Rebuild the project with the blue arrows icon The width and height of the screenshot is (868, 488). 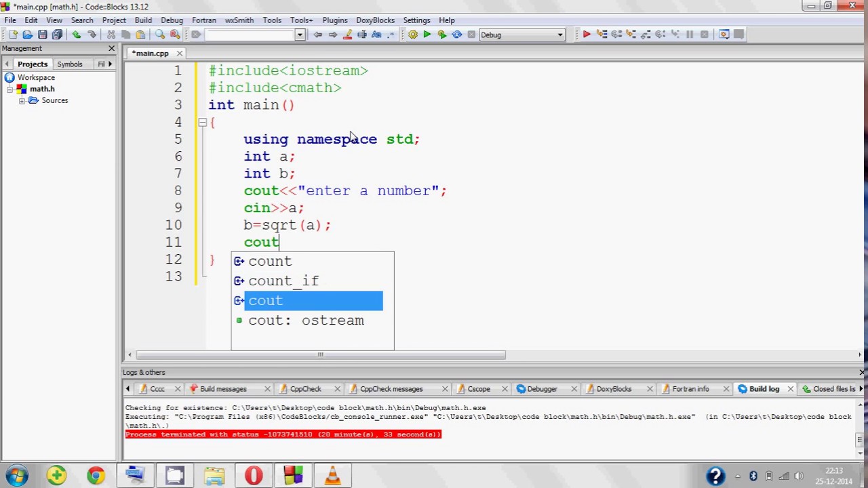[x=457, y=35]
